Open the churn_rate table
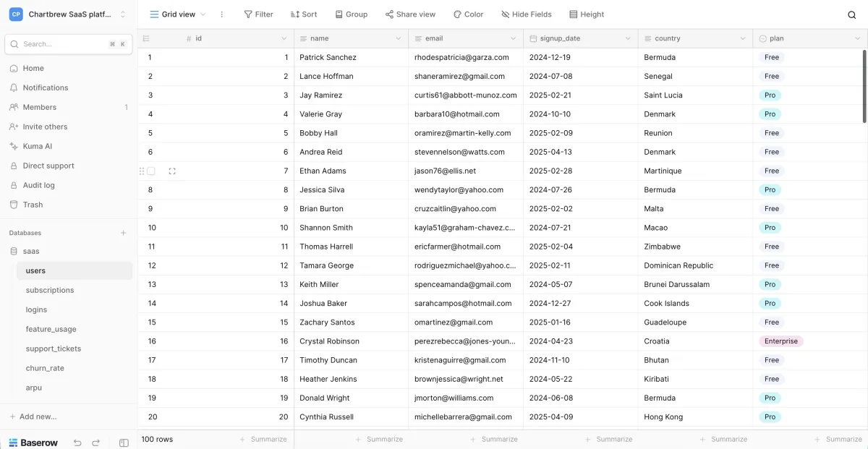The image size is (868, 449). (45, 368)
